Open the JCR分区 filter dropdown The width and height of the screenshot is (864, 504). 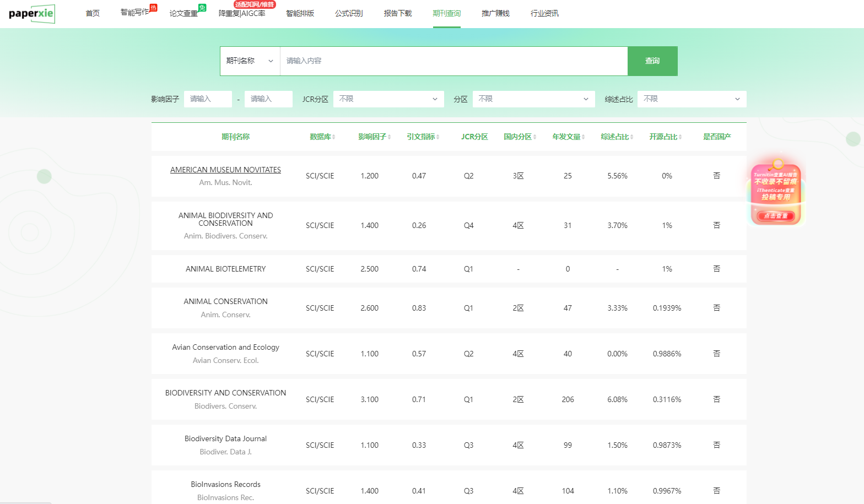coord(388,99)
